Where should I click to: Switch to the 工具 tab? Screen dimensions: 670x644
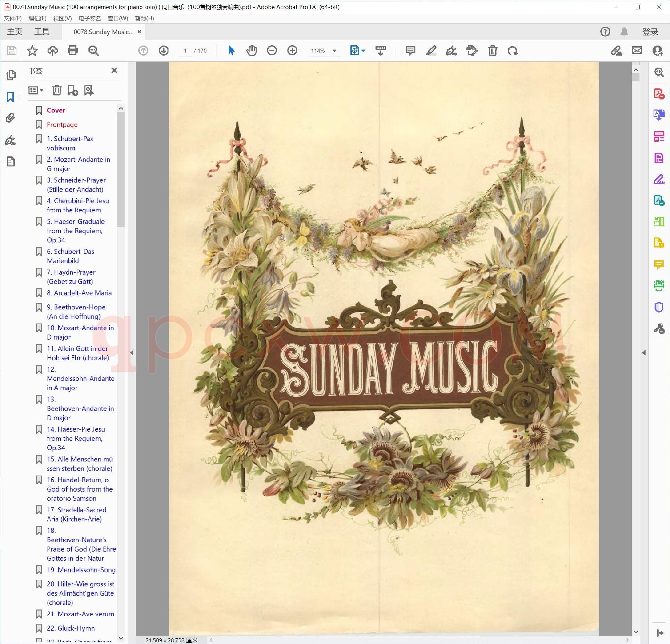click(x=42, y=32)
